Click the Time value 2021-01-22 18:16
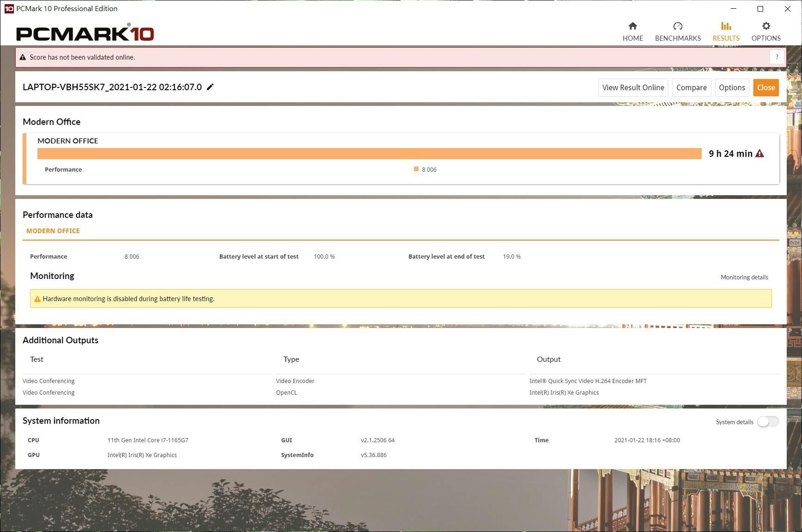This screenshot has height=532, width=802. 647,440
